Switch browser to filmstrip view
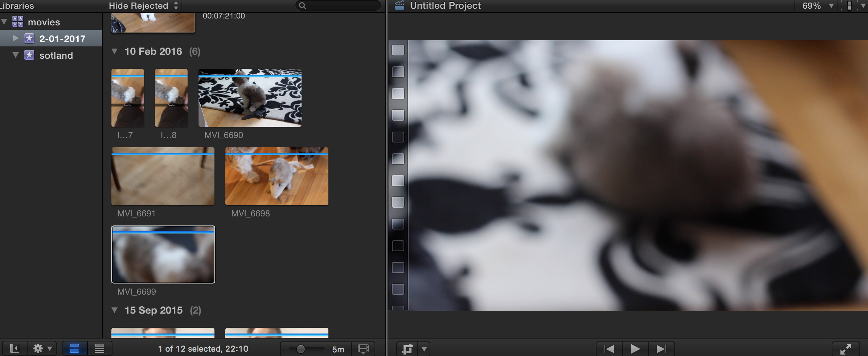This screenshot has height=356, width=868. point(75,348)
